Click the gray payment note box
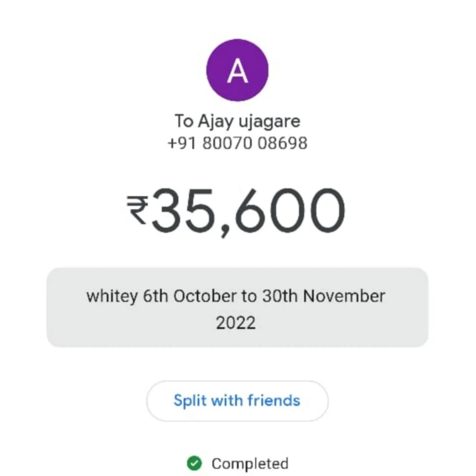476x476 pixels. (x=237, y=307)
